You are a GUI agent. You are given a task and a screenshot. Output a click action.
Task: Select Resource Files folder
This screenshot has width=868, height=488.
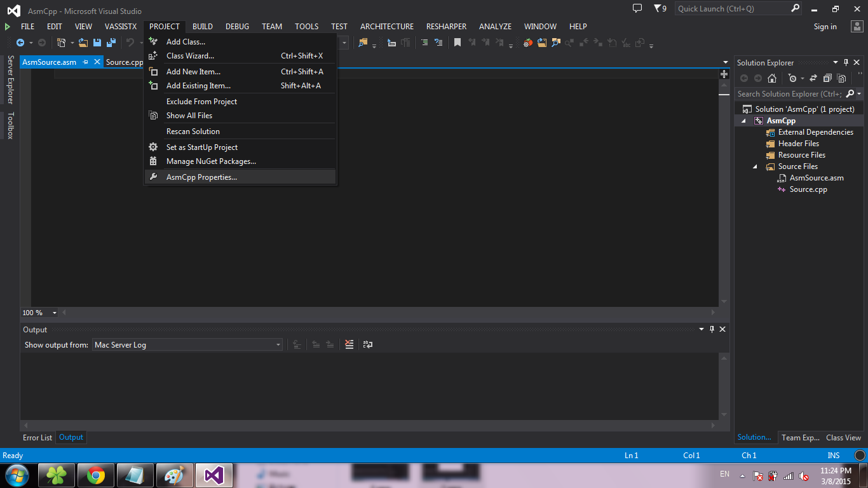tap(801, 155)
